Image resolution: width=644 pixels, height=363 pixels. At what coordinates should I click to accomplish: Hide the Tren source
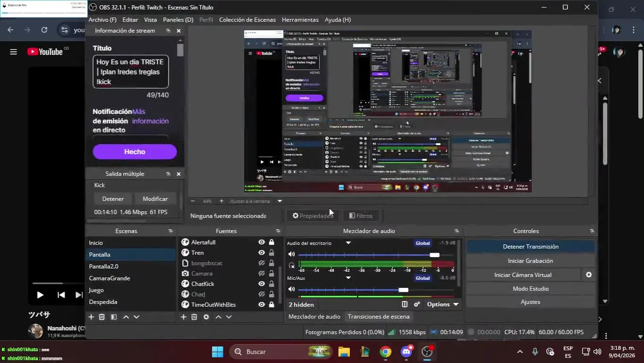262,253
